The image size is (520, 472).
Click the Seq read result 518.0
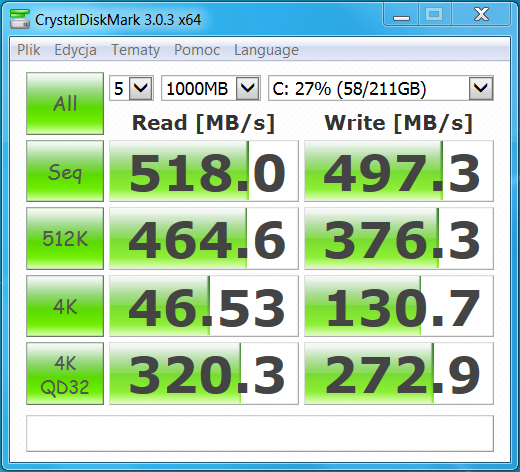click(x=204, y=171)
